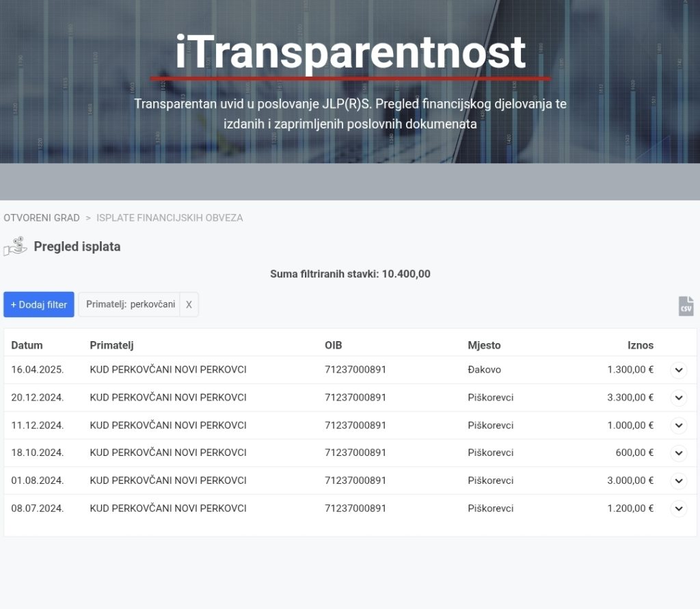Image resolution: width=700 pixels, height=609 pixels.
Task: Sort by the Iznos column header
Action: pos(640,345)
